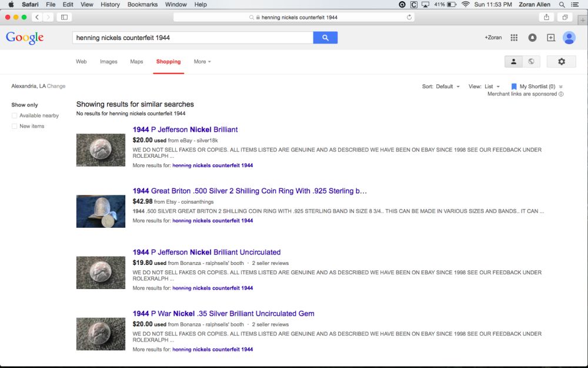
Task: Open the search settings gear icon
Action: coord(561,62)
